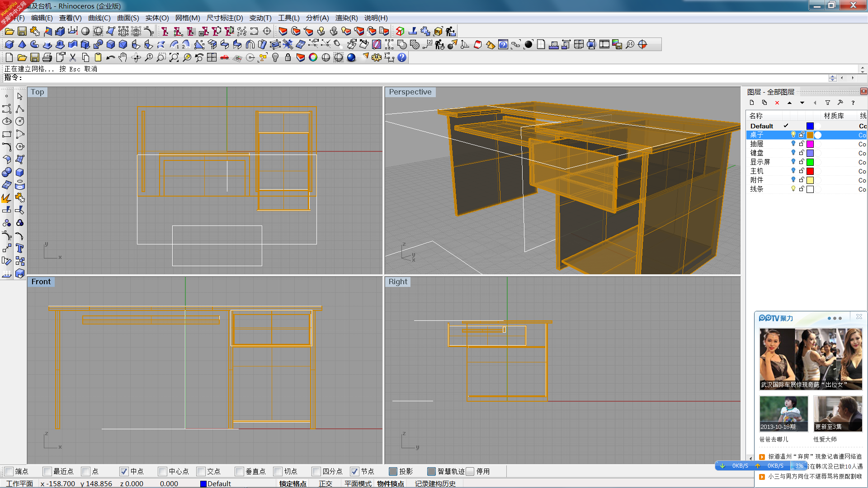The image size is (868, 488).
Task: Click the four-viewport layout icon
Action: coord(212,57)
